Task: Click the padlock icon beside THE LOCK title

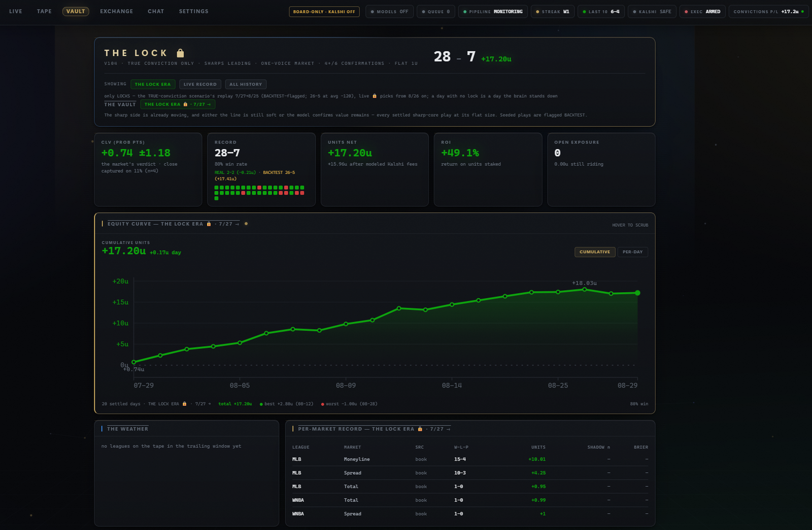Action: (180, 53)
